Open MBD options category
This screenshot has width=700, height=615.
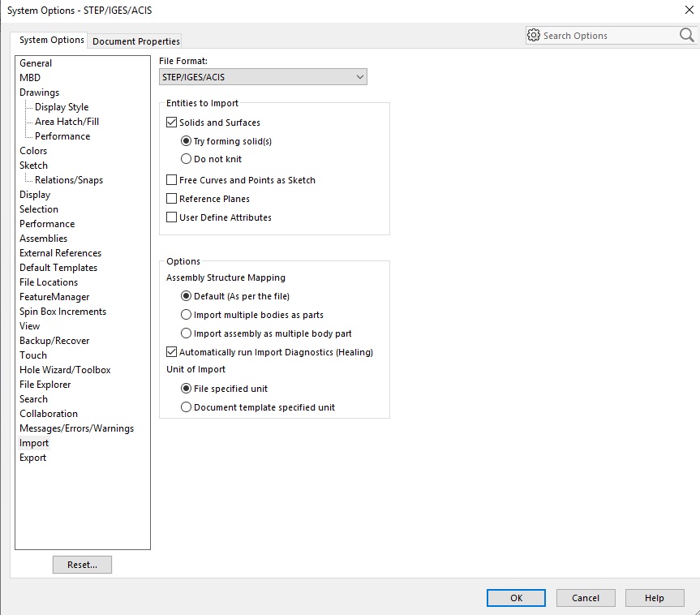point(30,78)
